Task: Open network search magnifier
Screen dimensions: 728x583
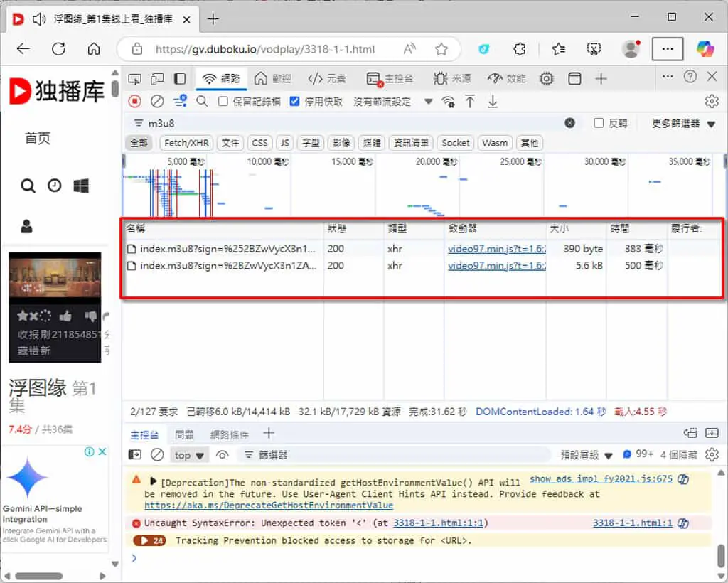Action: click(x=202, y=101)
